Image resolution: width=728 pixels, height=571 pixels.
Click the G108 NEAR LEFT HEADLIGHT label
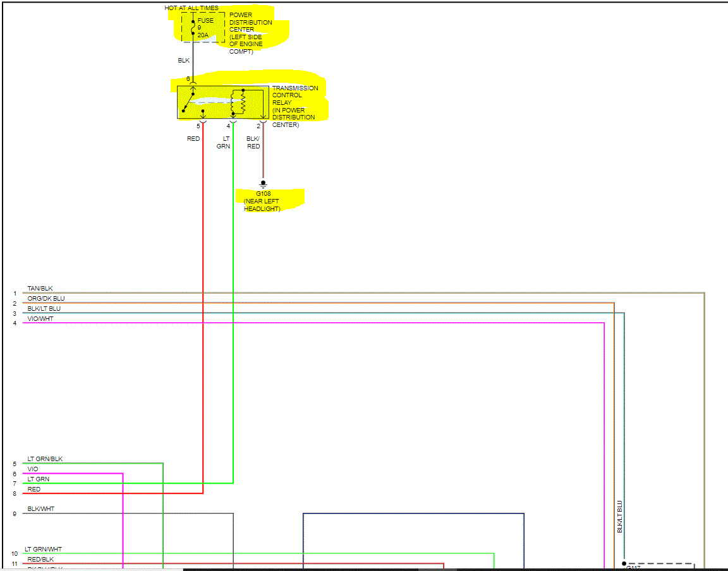tap(262, 201)
